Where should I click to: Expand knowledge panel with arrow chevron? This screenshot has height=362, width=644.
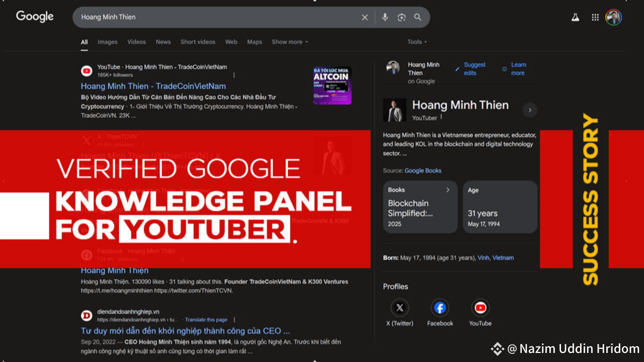pyautogui.click(x=530, y=110)
